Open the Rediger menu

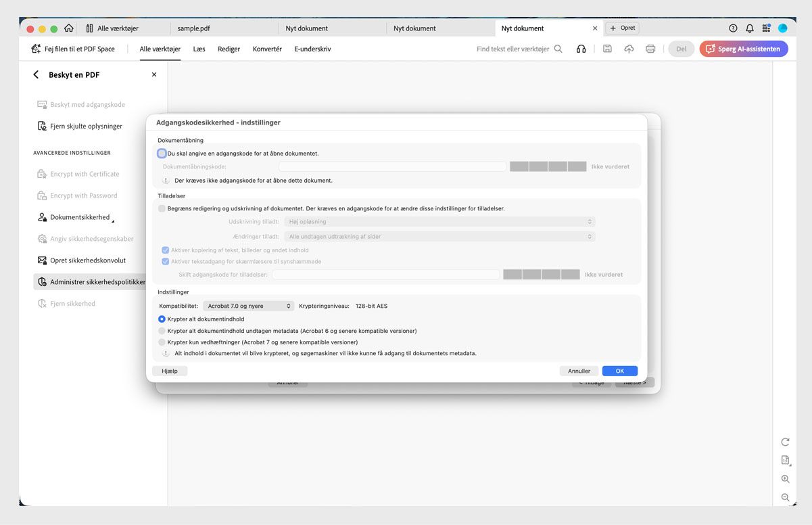[229, 49]
